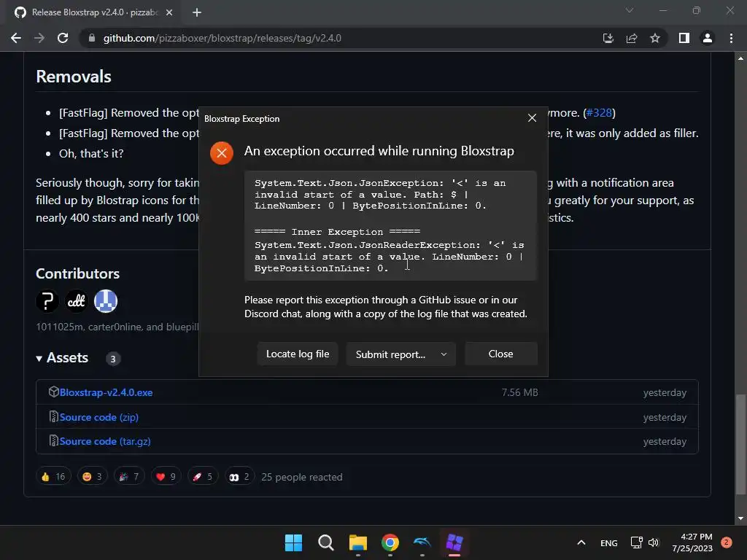Open File Explorer from taskbar

pyautogui.click(x=357, y=542)
